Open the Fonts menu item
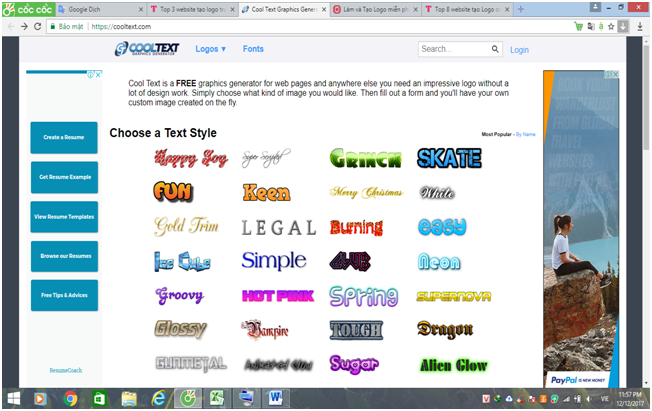The height and width of the screenshot is (411, 652). pyautogui.click(x=253, y=48)
